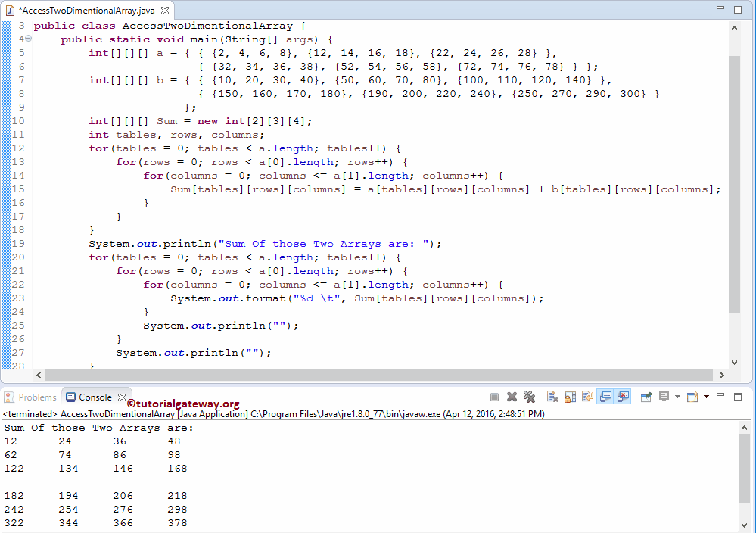The height and width of the screenshot is (533, 756).
Task: Click the Terminate icon in the Console toolbar
Action: point(493,397)
